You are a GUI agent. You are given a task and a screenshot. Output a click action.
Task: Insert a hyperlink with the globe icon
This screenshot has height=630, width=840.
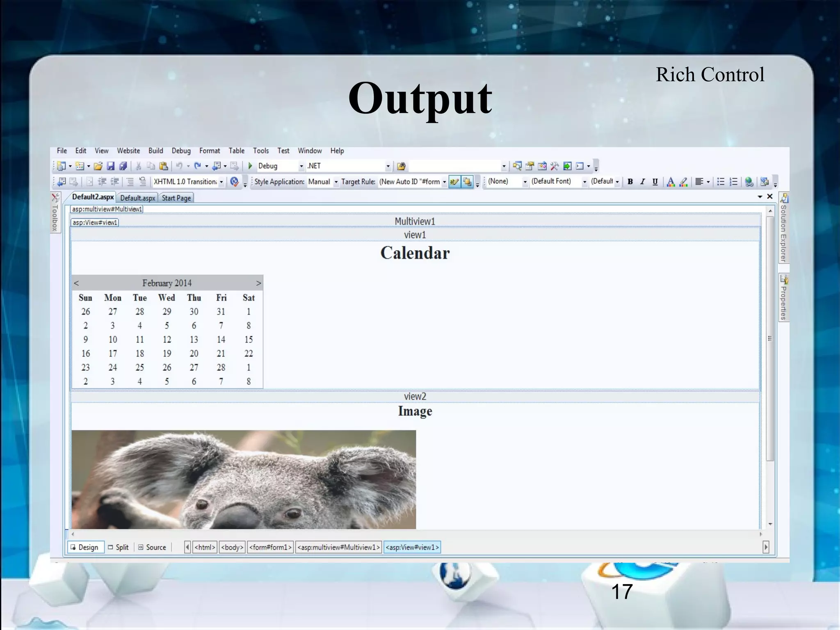749,182
